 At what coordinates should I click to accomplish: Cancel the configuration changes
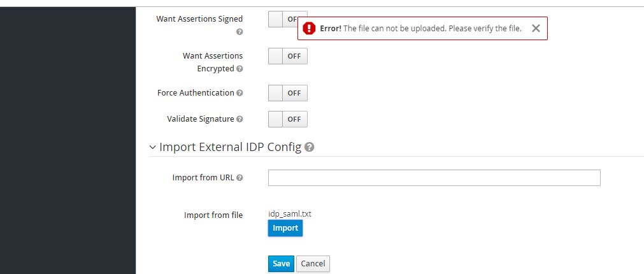pos(313,264)
